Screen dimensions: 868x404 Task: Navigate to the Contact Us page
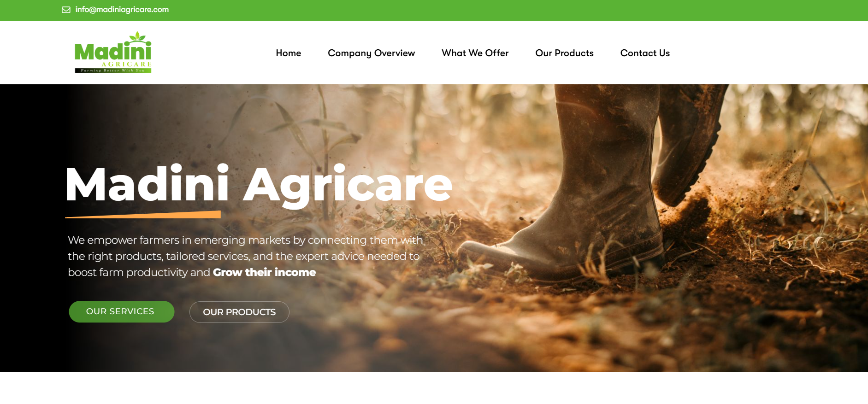click(x=645, y=53)
